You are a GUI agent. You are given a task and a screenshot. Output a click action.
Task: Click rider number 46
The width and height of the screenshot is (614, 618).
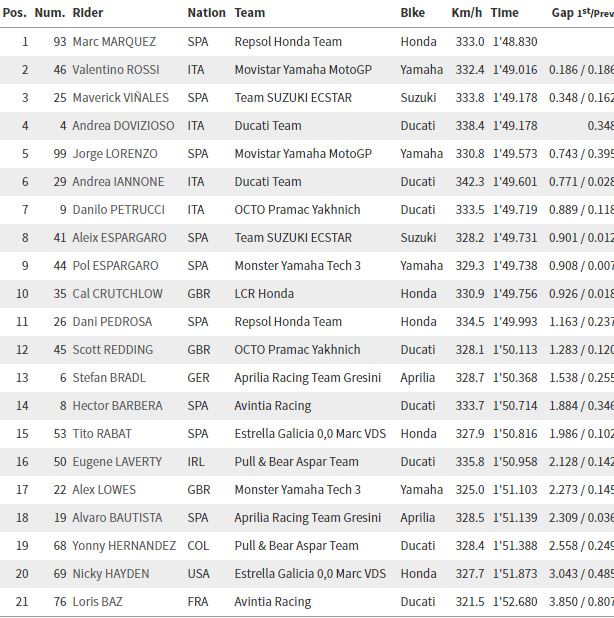60,70
